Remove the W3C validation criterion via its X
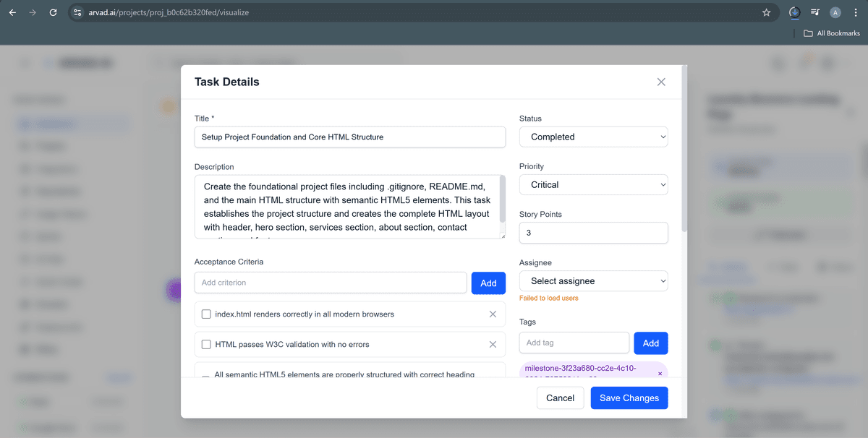Screen dimensions: 868x438 click(x=493, y=344)
